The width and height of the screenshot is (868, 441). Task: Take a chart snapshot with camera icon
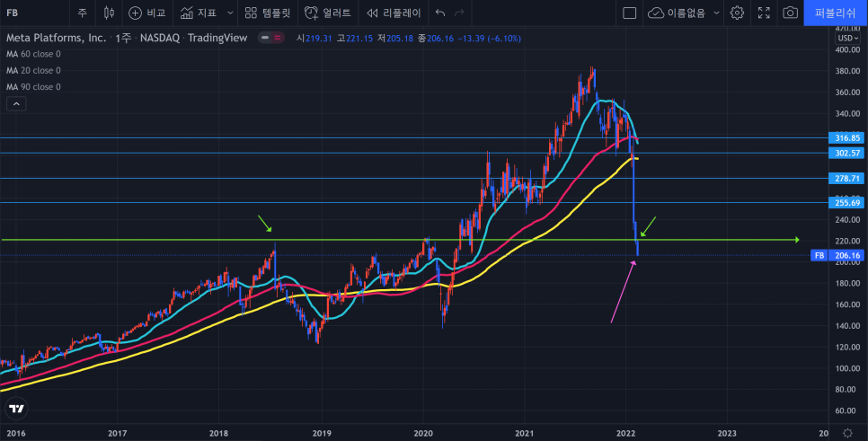pyautogui.click(x=791, y=13)
